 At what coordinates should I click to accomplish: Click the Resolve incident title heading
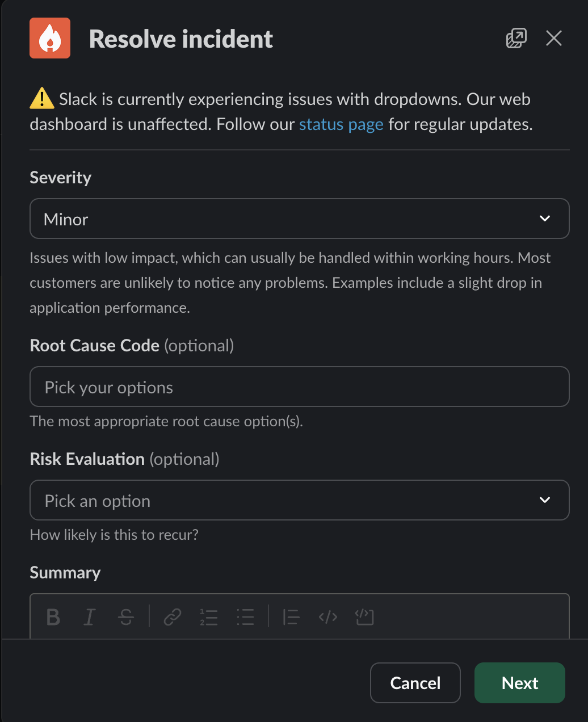coord(181,39)
